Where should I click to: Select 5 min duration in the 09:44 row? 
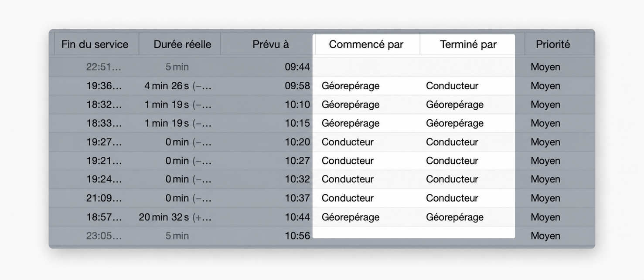[177, 67]
